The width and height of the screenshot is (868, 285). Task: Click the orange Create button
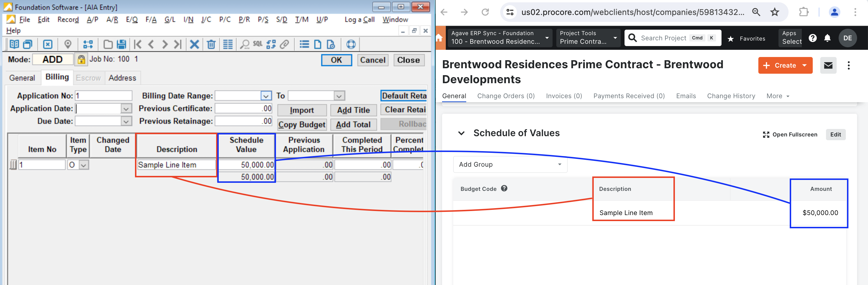(x=785, y=65)
